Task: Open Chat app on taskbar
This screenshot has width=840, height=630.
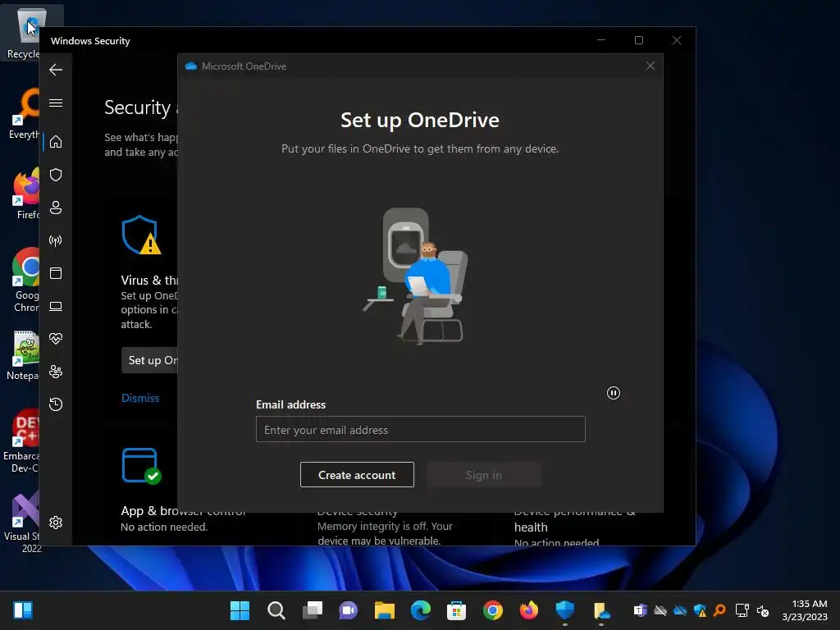Action: point(348,610)
